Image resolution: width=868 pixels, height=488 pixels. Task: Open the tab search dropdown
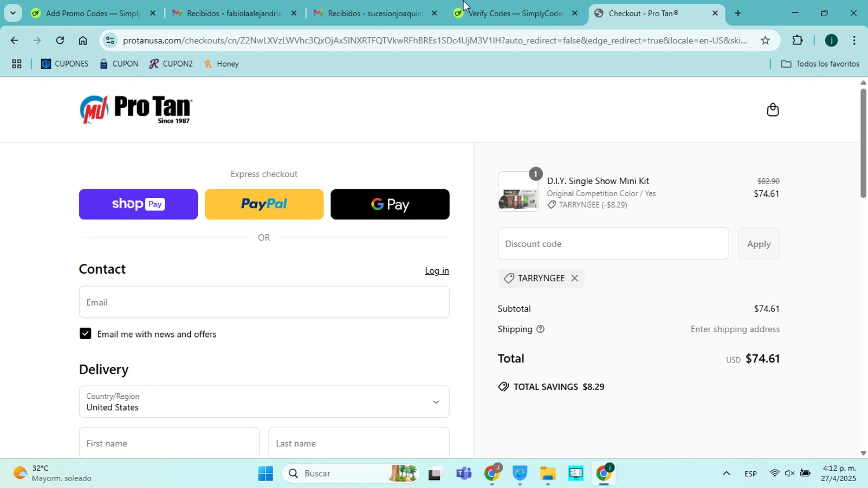(x=13, y=13)
